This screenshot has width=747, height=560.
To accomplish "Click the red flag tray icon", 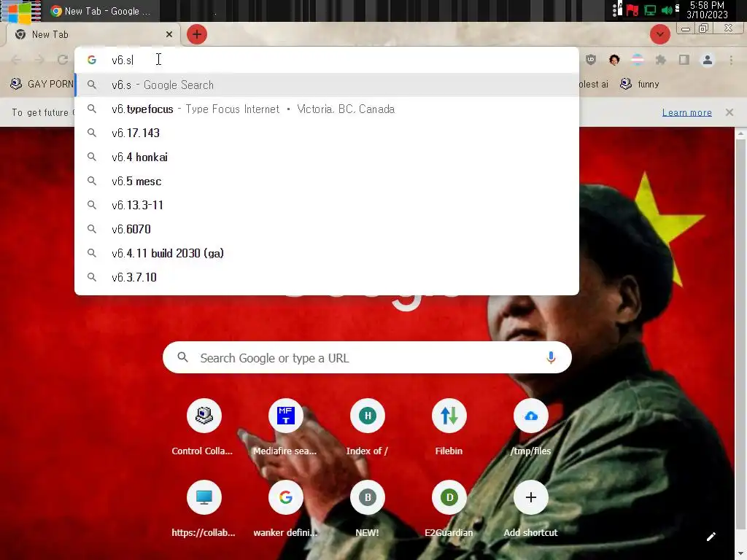I will pyautogui.click(x=632, y=10).
